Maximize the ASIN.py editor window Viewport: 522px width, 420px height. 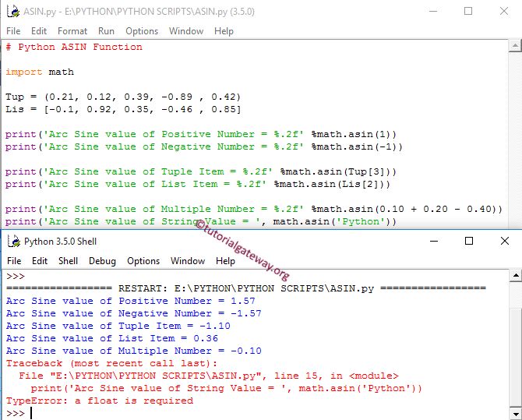pyautogui.click(x=468, y=11)
